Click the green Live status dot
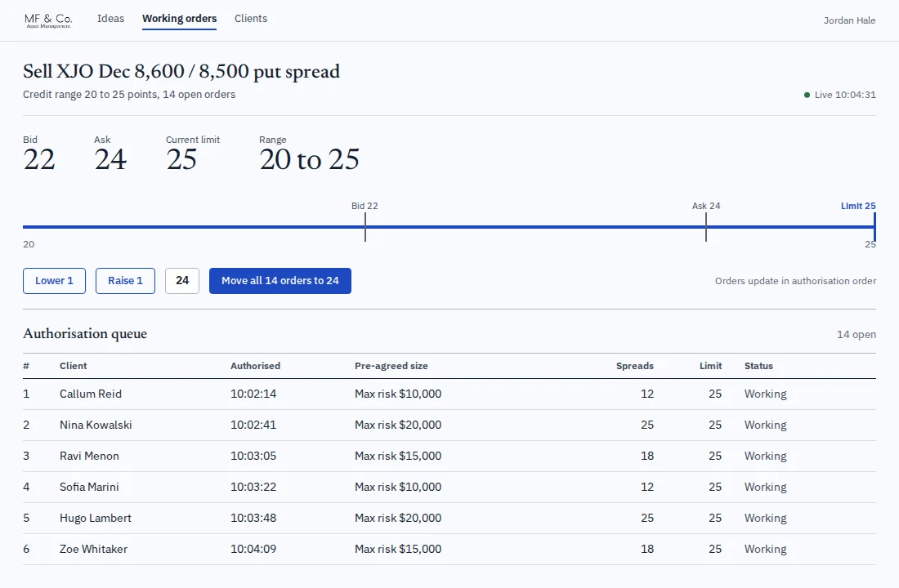 coord(807,95)
